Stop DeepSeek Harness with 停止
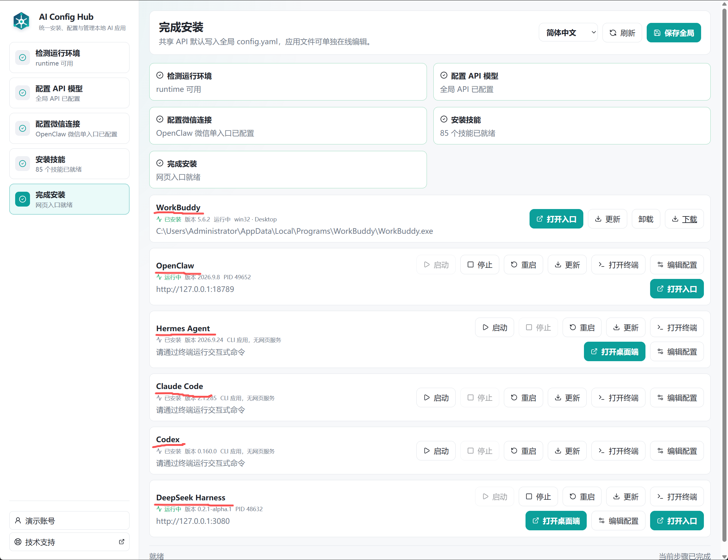728x560 pixels. pyautogui.click(x=538, y=497)
